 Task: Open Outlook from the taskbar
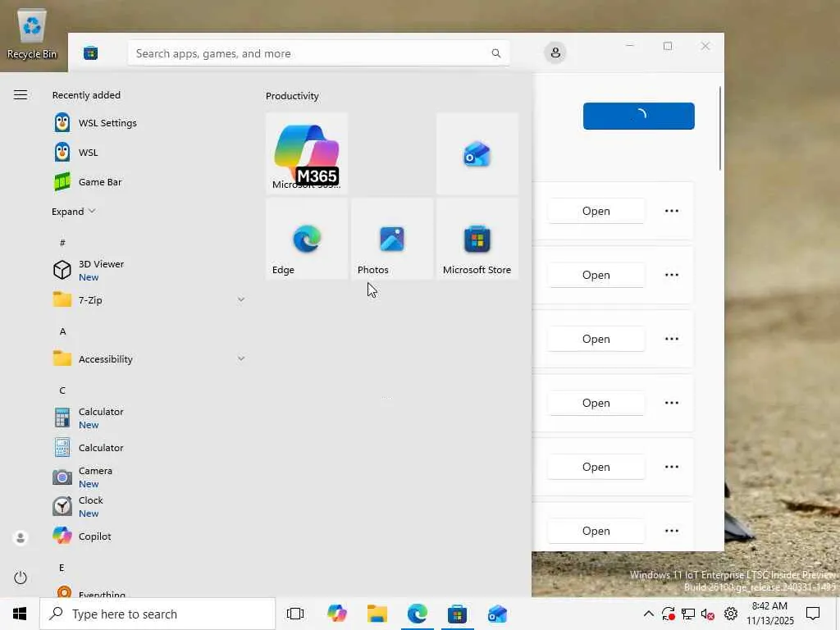[x=498, y=614]
